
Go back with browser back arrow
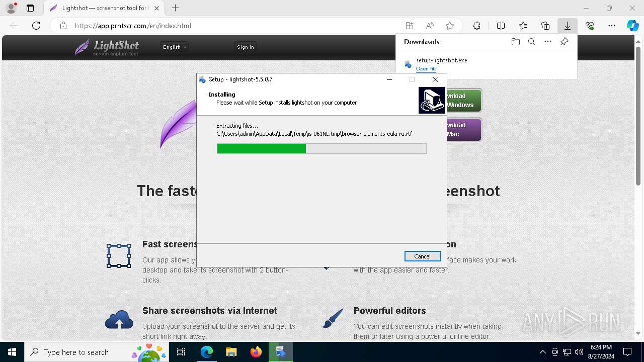point(14,26)
